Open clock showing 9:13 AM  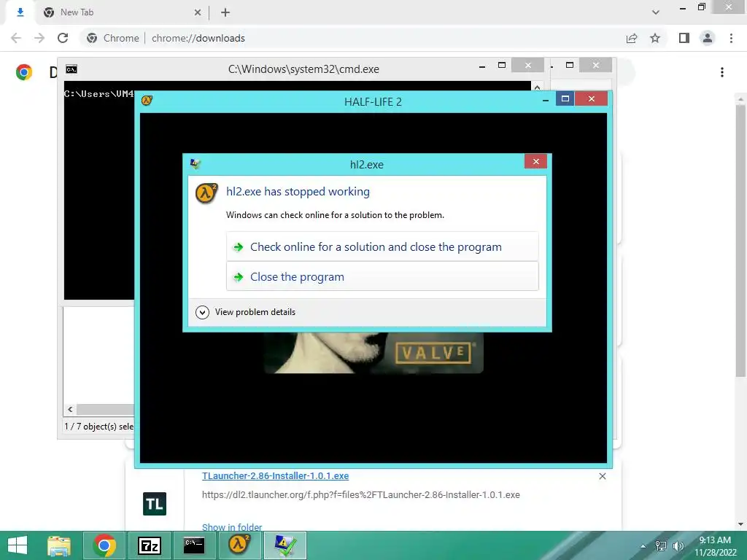(715, 546)
